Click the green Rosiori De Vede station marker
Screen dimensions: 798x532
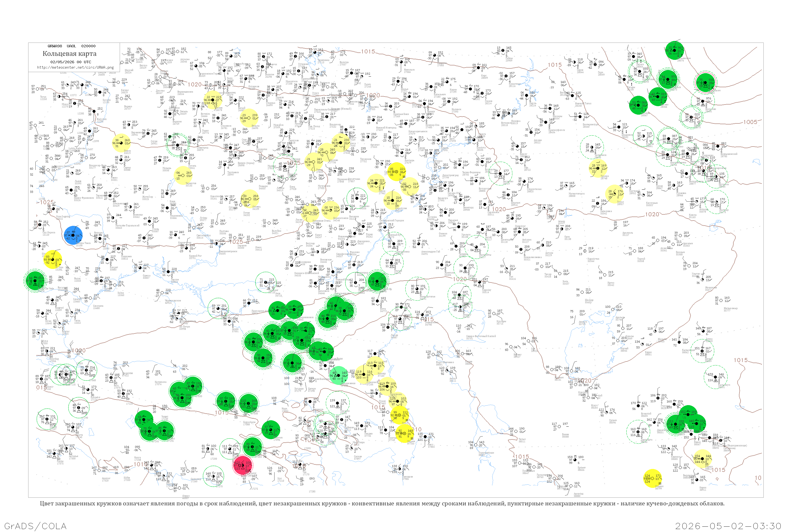pyautogui.click(x=35, y=281)
